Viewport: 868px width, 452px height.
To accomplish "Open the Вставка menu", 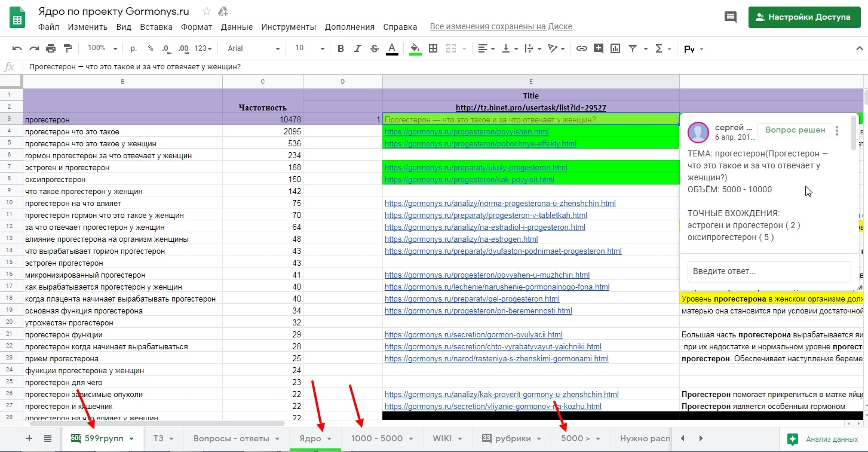I will coord(156,27).
